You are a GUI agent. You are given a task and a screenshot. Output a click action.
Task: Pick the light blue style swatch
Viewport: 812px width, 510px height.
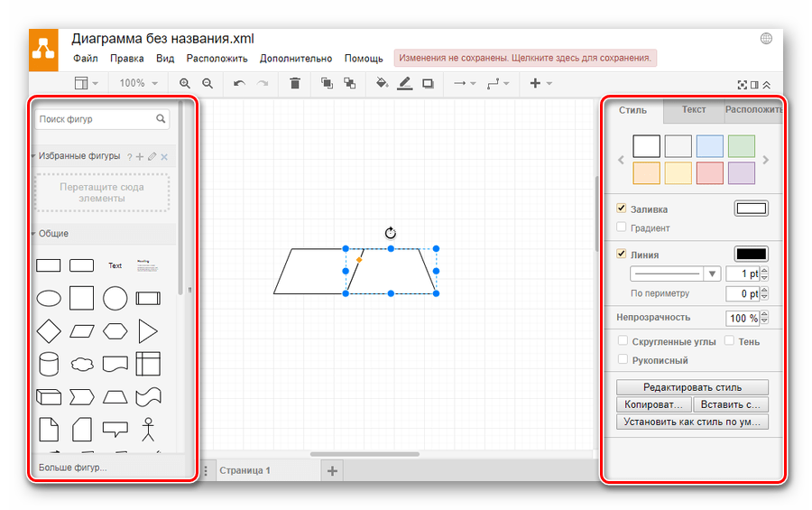point(709,145)
